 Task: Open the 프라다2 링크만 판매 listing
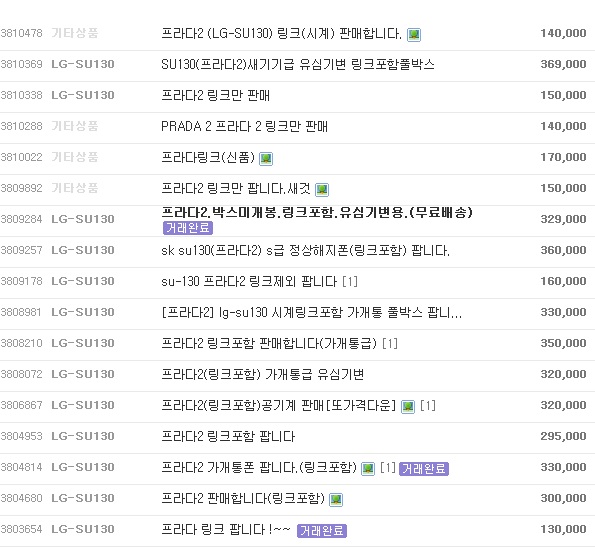point(215,95)
